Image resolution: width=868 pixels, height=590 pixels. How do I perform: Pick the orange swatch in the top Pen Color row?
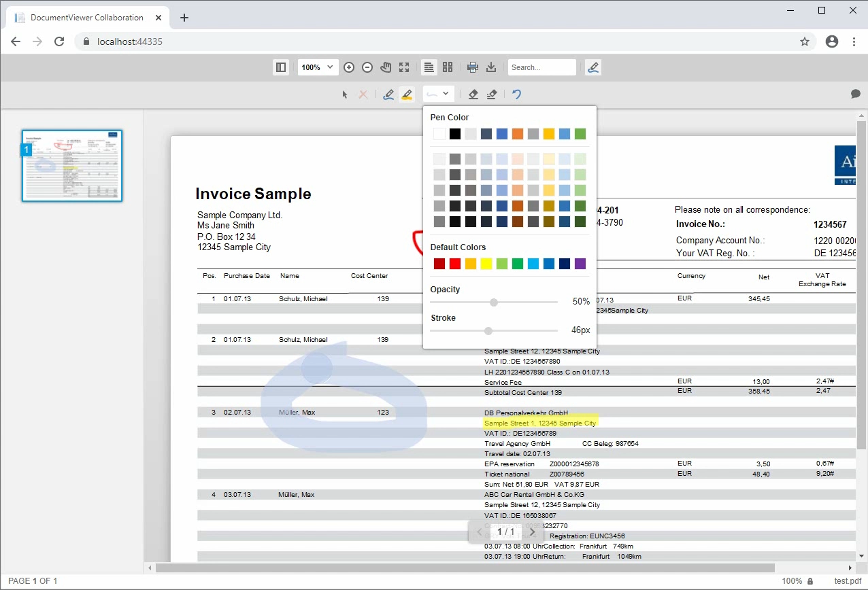point(518,134)
